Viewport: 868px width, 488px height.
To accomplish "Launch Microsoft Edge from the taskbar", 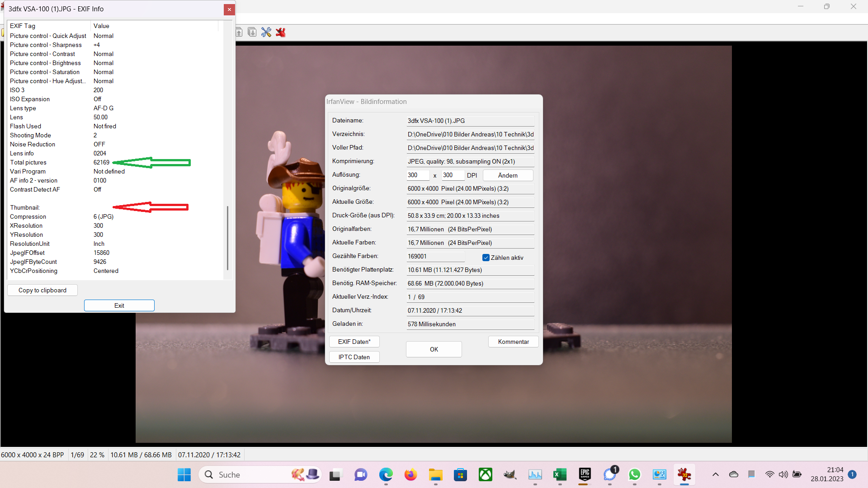I will coord(386,474).
